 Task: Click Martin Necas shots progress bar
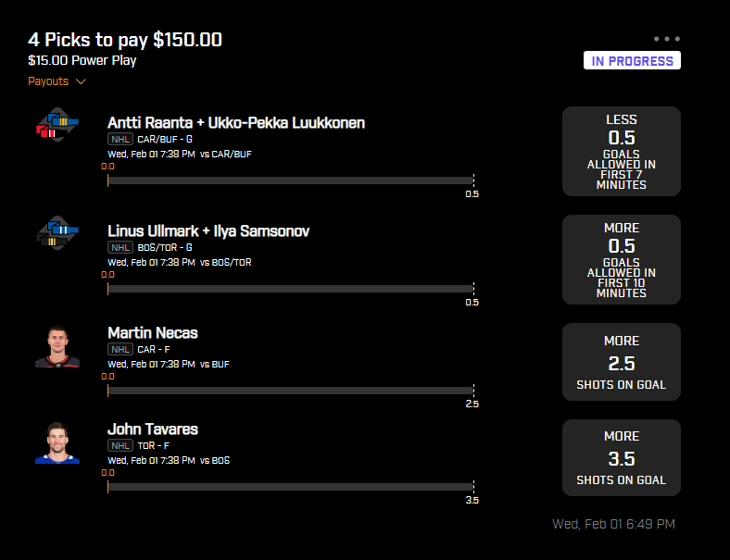pyautogui.click(x=291, y=391)
